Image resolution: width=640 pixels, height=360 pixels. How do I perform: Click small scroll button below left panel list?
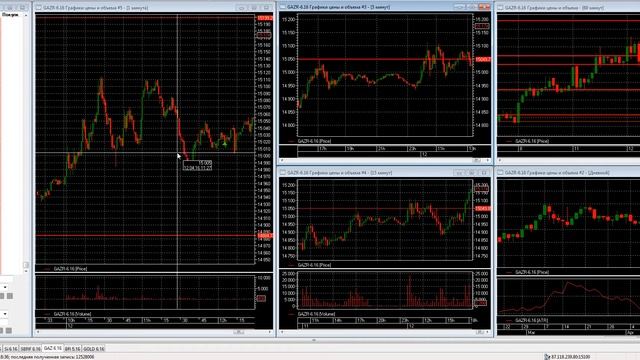[x=26, y=265]
